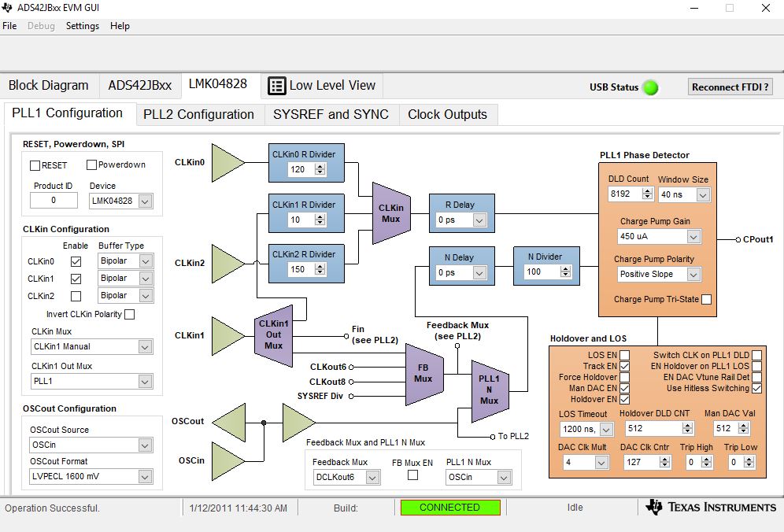Click the Product ID input field
This screenshot has height=532, width=784.
[x=54, y=201]
